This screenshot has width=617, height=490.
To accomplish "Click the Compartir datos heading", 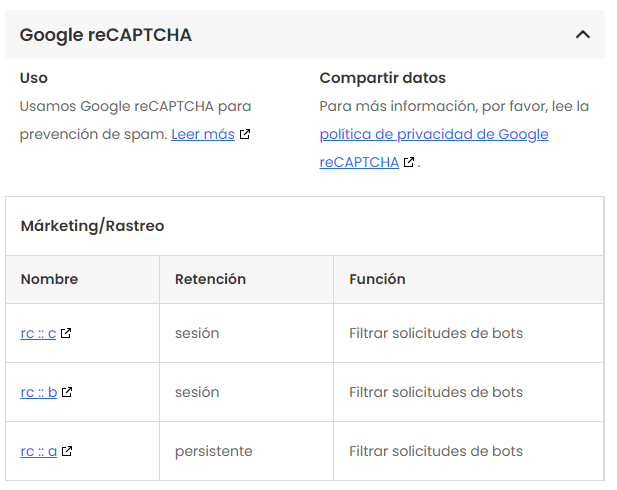I will click(382, 78).
